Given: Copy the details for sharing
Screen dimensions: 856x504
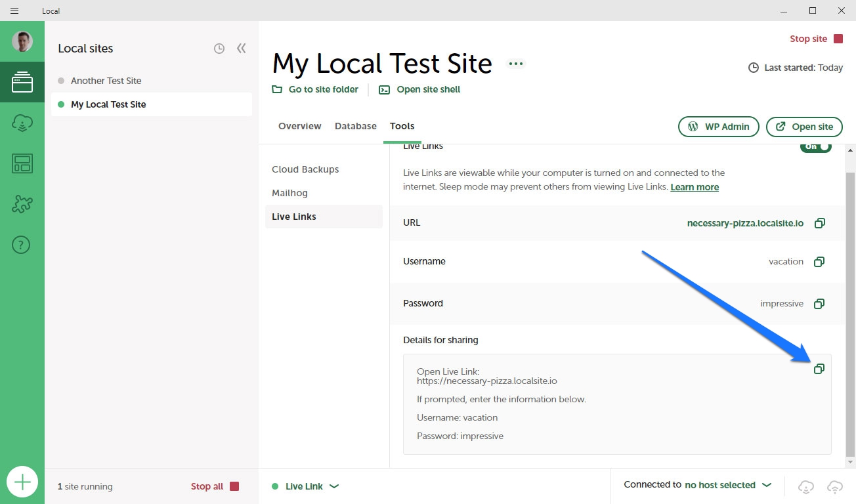Looking at the screenshot, I should 819,369.
